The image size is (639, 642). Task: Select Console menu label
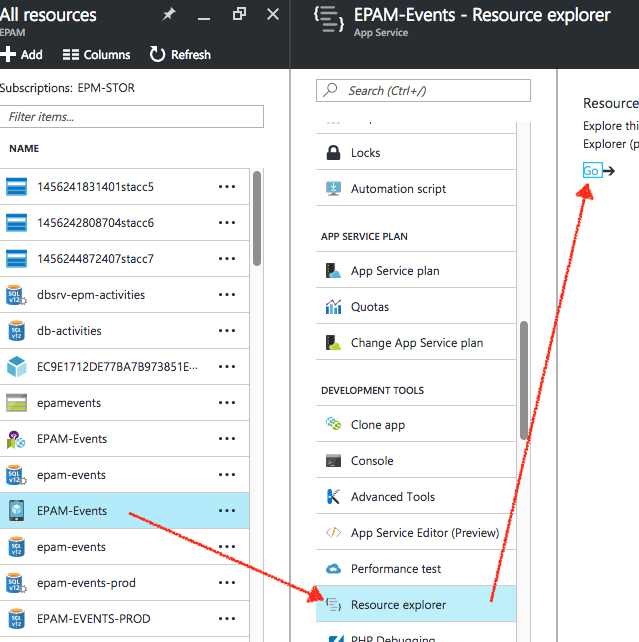[x=372, y=461]
